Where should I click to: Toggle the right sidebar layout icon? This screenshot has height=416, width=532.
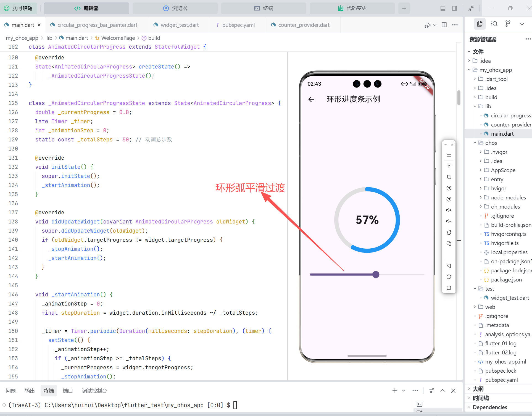point(454,8)
